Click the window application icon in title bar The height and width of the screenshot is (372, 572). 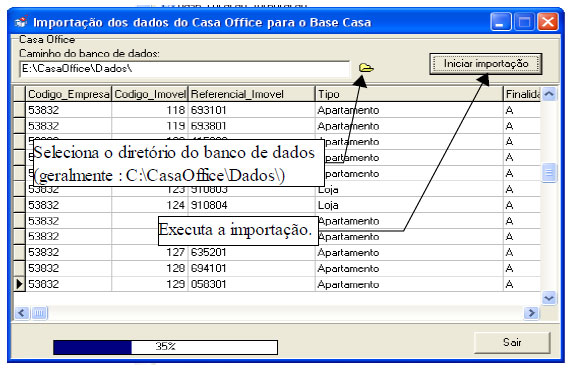(x=21, y=22)
